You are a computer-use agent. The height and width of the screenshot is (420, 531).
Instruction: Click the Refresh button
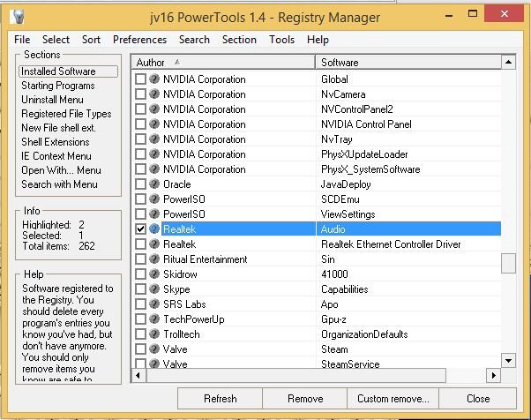click(221, 399)
